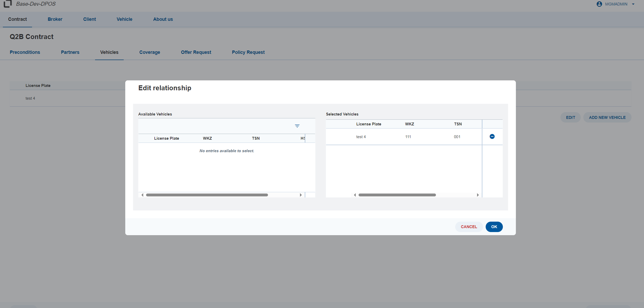Click the filter icon in Available Vehicles
644x308 pixels.
[297, 126]
